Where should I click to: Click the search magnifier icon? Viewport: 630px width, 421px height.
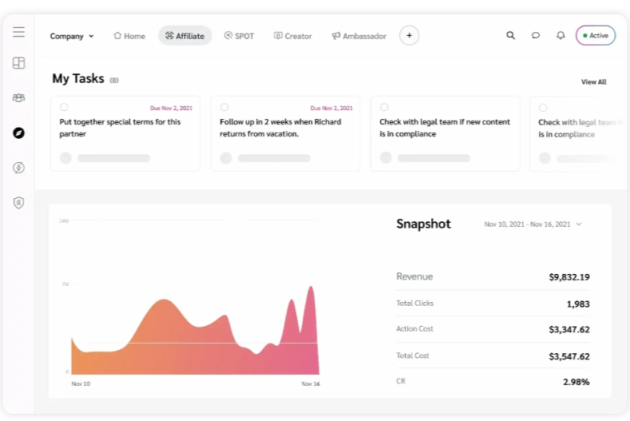(x=510, y=35)
